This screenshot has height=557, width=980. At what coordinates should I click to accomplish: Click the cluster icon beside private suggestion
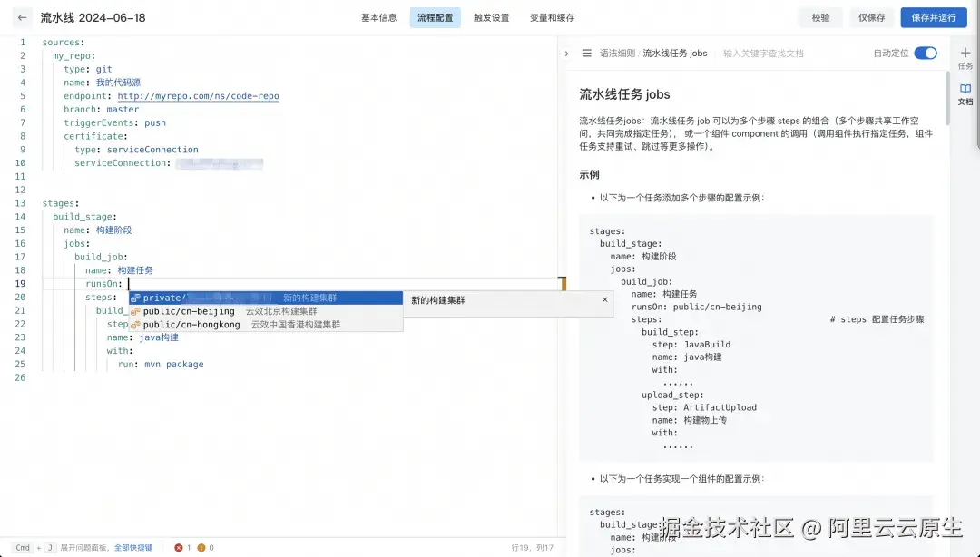coord(136,298)
